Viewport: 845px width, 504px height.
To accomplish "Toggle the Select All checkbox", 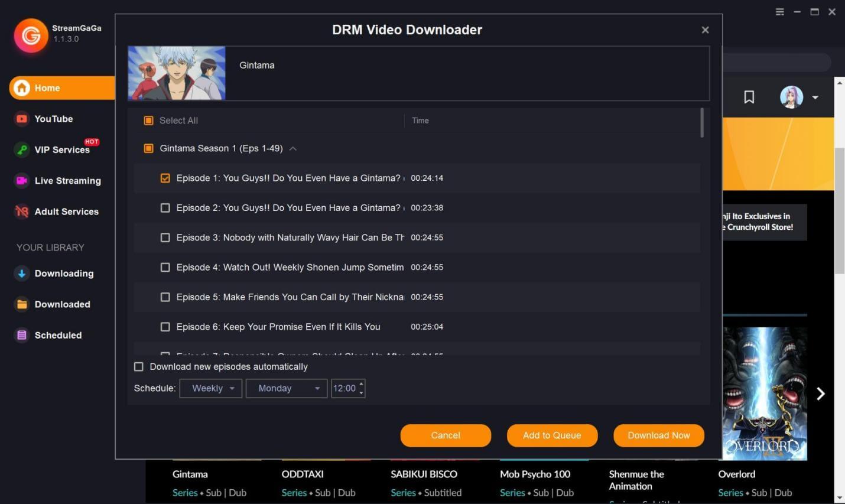I will click(x=149, y=121).
